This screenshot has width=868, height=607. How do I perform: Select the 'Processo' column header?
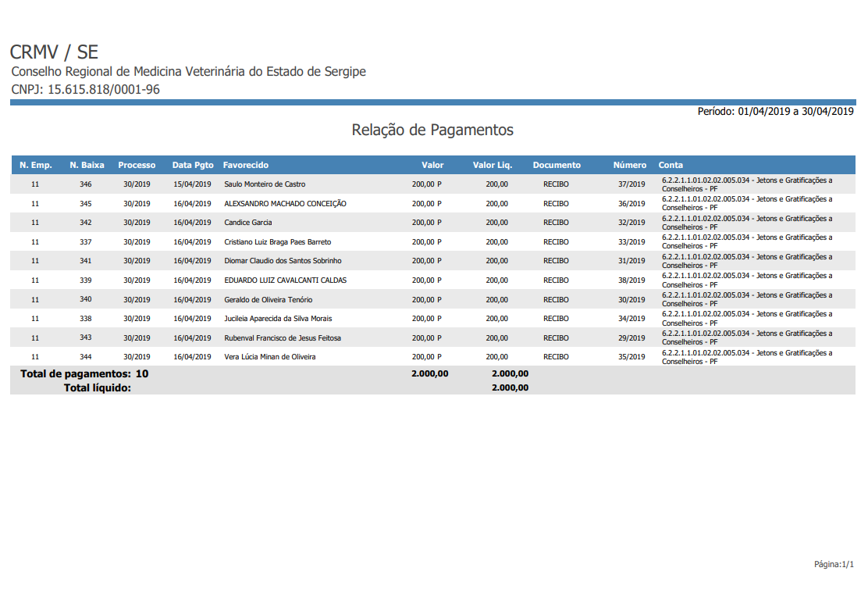coord(137,165)
